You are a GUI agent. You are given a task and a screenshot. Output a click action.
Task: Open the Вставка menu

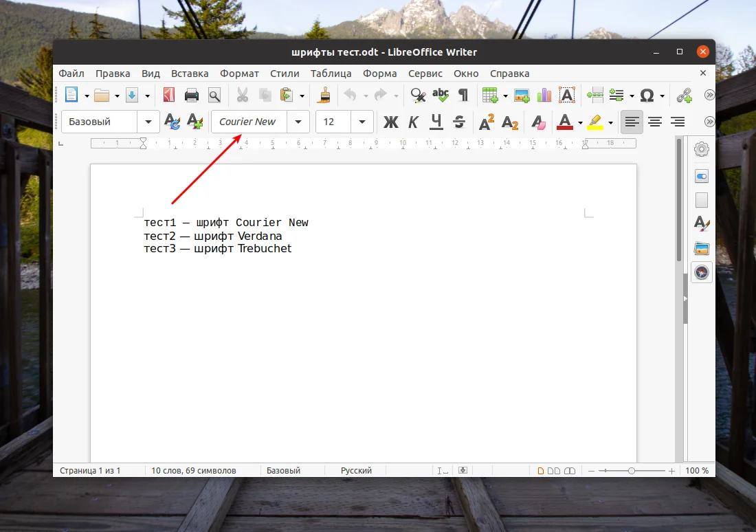coord(190,73)
